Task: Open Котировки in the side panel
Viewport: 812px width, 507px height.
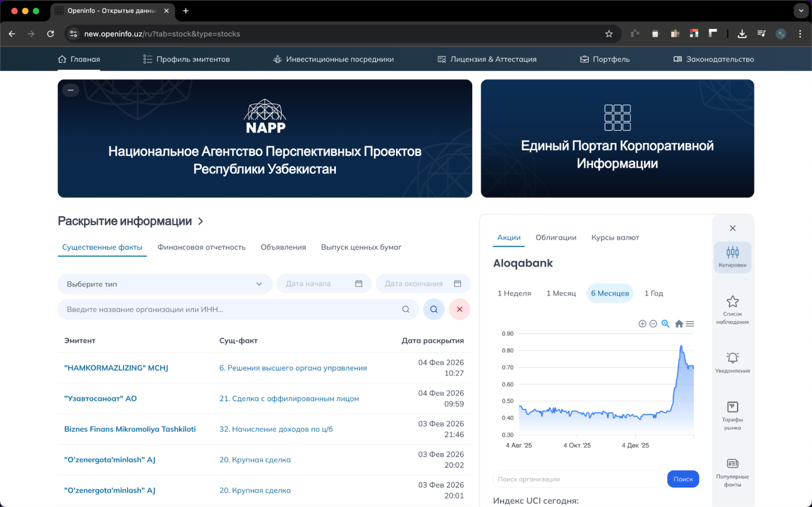Action: (x=732, y=257)
